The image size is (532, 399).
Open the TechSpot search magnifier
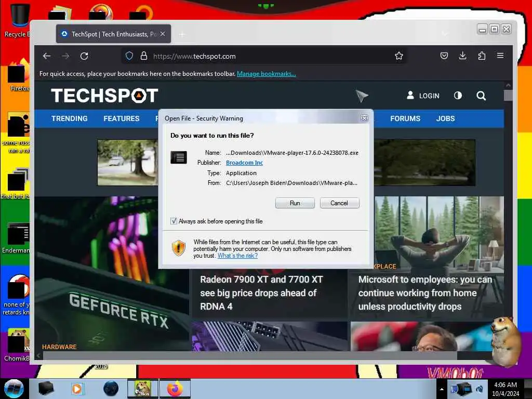(481, 96)
